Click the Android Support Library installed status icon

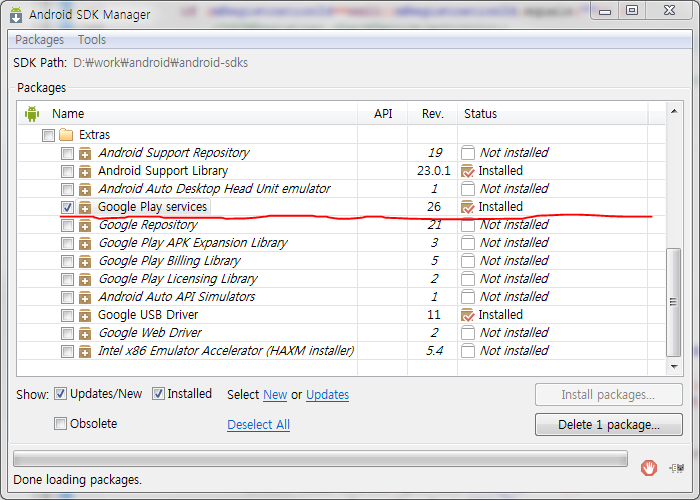pyautogui.click(x=467, y=171)
